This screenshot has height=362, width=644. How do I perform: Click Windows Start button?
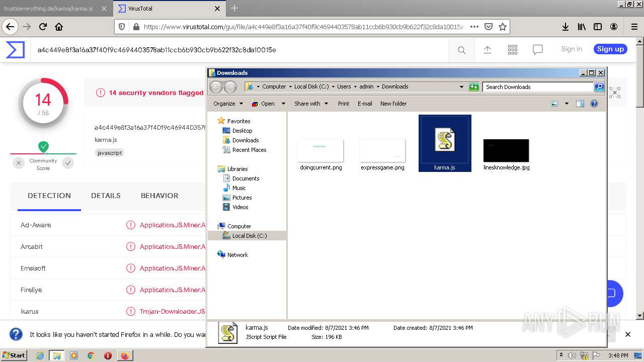tap(14, 355)
